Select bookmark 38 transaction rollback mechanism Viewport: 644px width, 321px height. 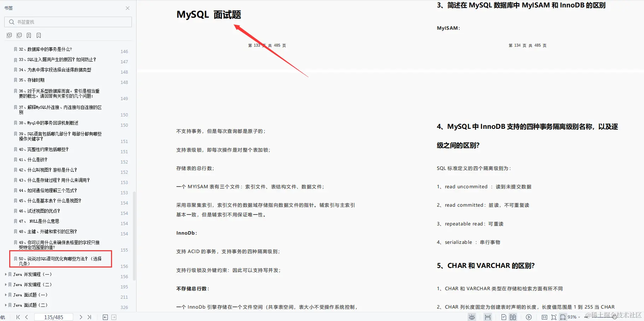(48, 123)
